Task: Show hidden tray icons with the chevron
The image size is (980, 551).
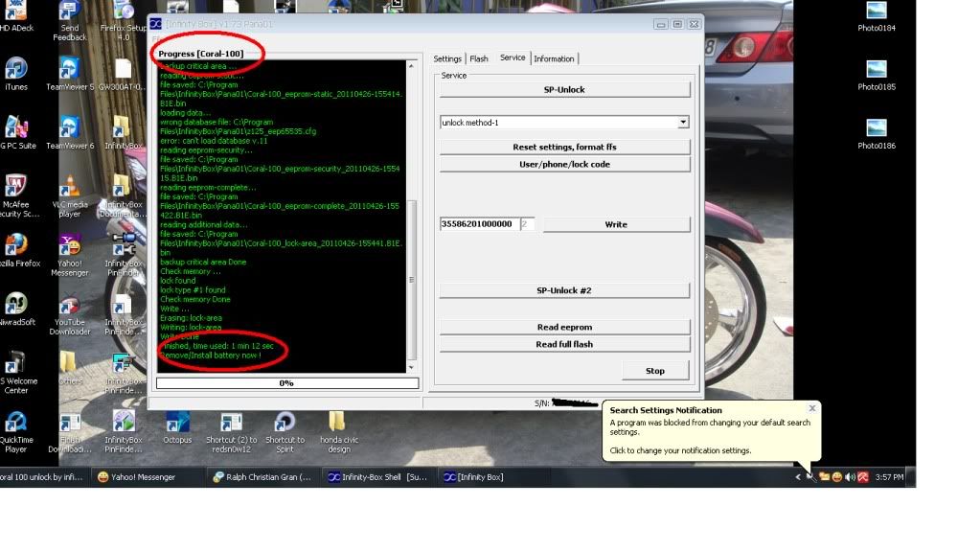Action: [x=797, y=477]
